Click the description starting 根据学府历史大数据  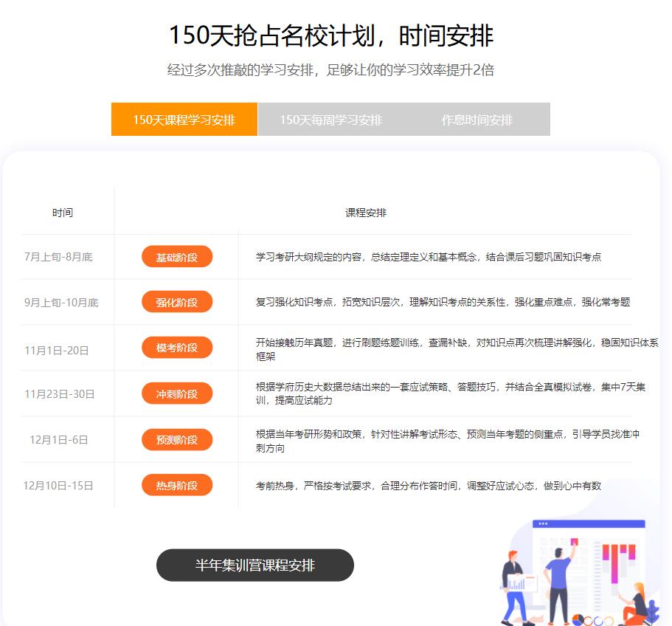(x=451, y=393)
